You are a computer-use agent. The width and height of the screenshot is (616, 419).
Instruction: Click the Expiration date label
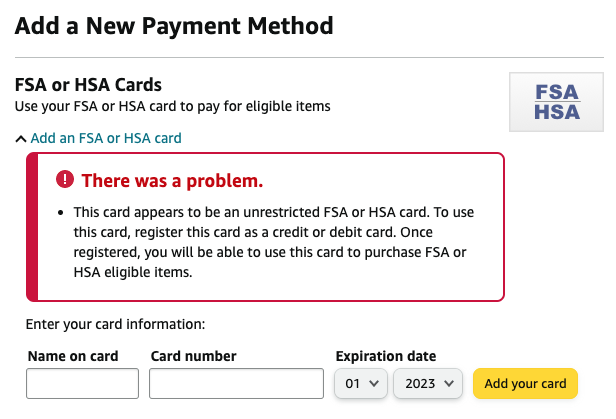tap(385, 356)
